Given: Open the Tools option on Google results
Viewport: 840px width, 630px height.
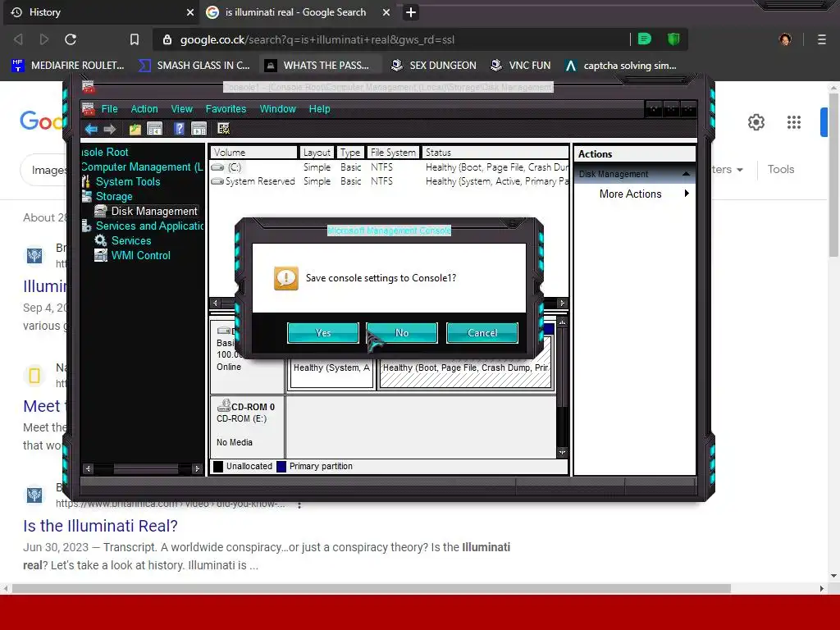Looking at the screenshot, I should point(781,169).
